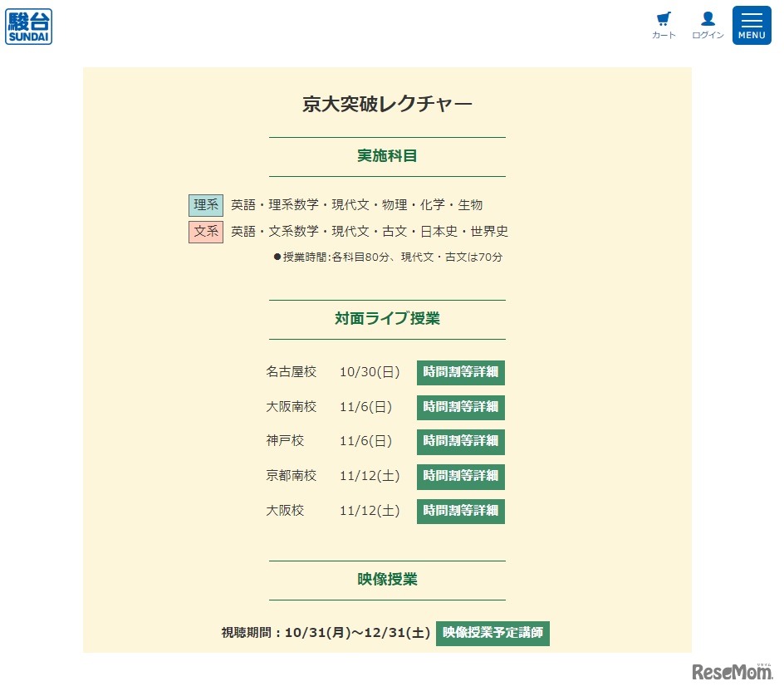Select the 文系 category label

tap(205, 232)
